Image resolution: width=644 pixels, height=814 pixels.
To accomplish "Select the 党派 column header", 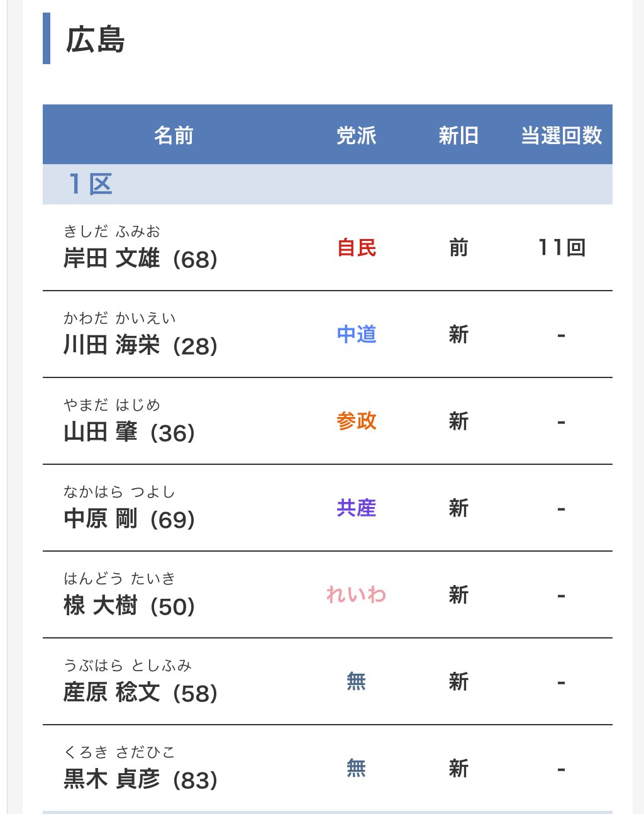I will (x=356, y=135).
